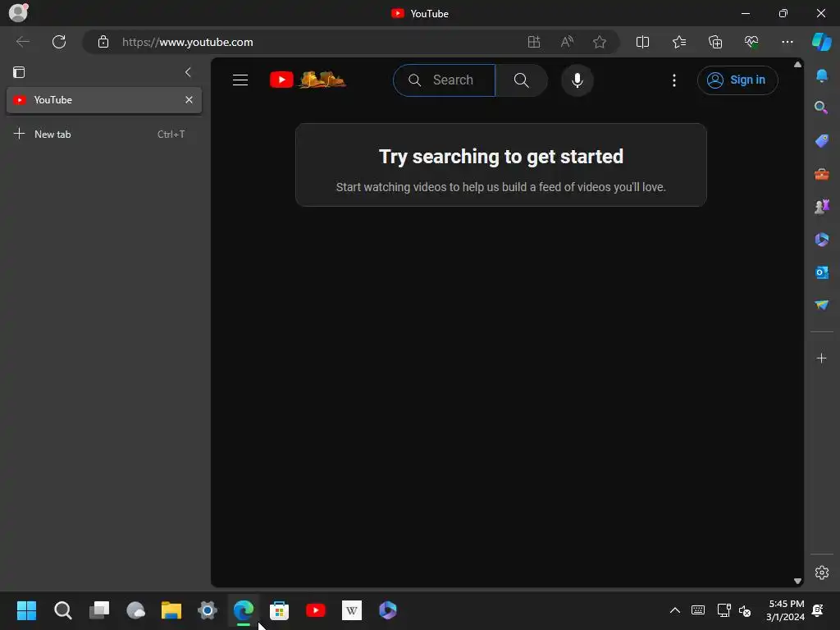Open the YouTube guide hamburger menu
The height and width of the screenshot is (630, 840).
(240, 80)
